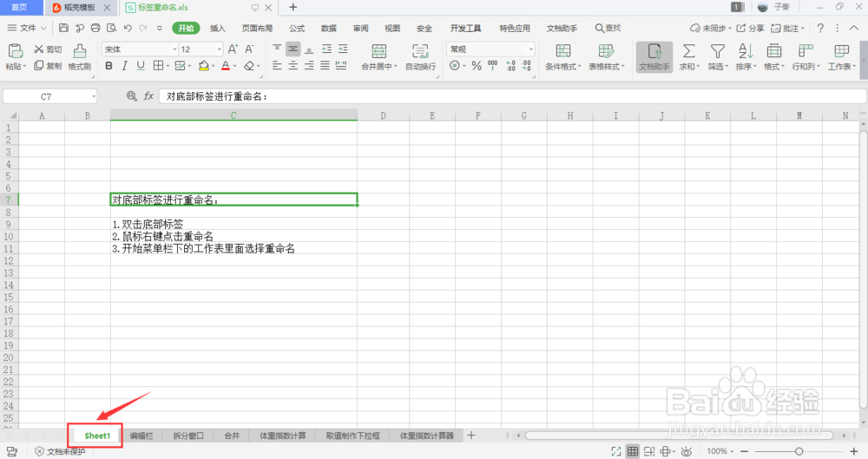Apply the fill color bucket
868x459 pixels.
[x=204, y=66]
